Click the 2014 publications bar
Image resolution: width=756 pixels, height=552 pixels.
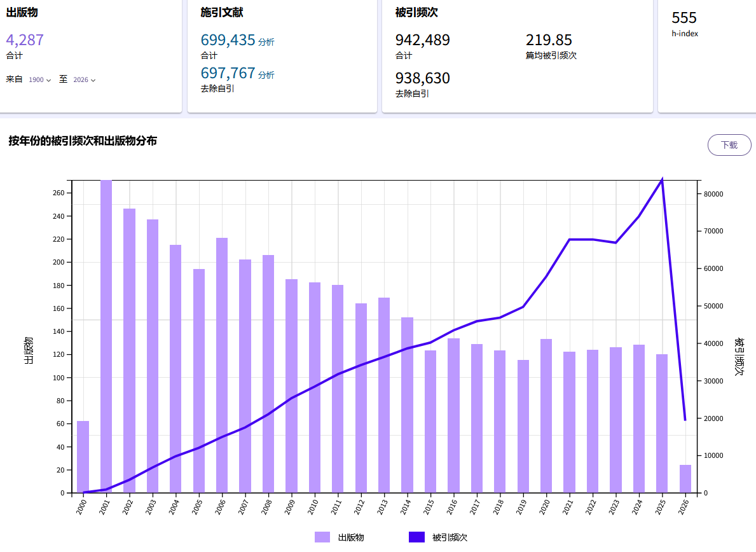coord(407,405)
